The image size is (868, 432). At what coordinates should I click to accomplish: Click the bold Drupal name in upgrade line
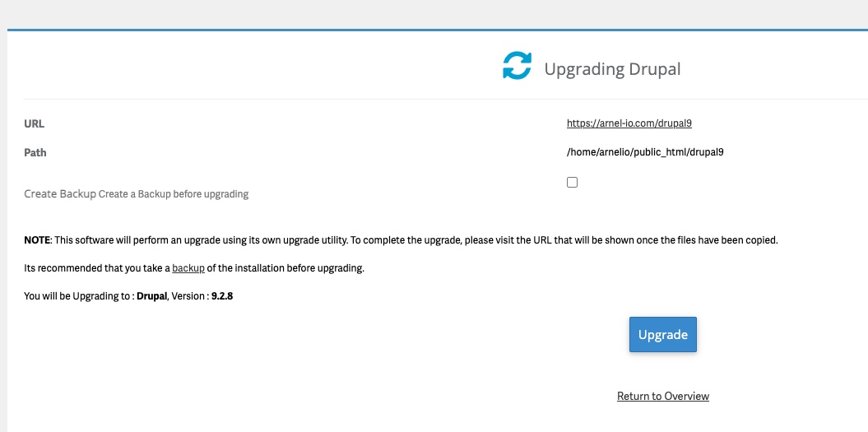pos(151,295)
